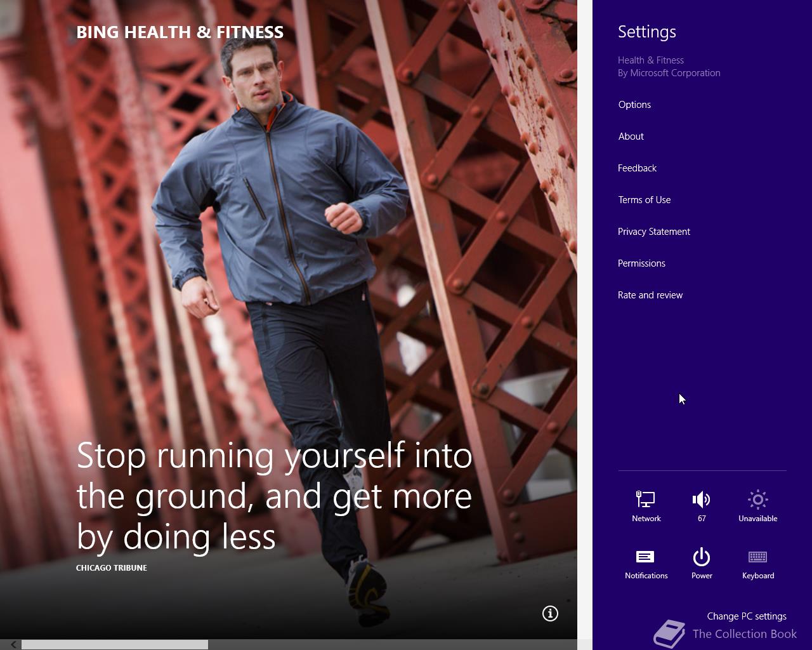The image size is (812, 650).
Task: Open the article headline 'Stop running yourself'
Action: 274,496
